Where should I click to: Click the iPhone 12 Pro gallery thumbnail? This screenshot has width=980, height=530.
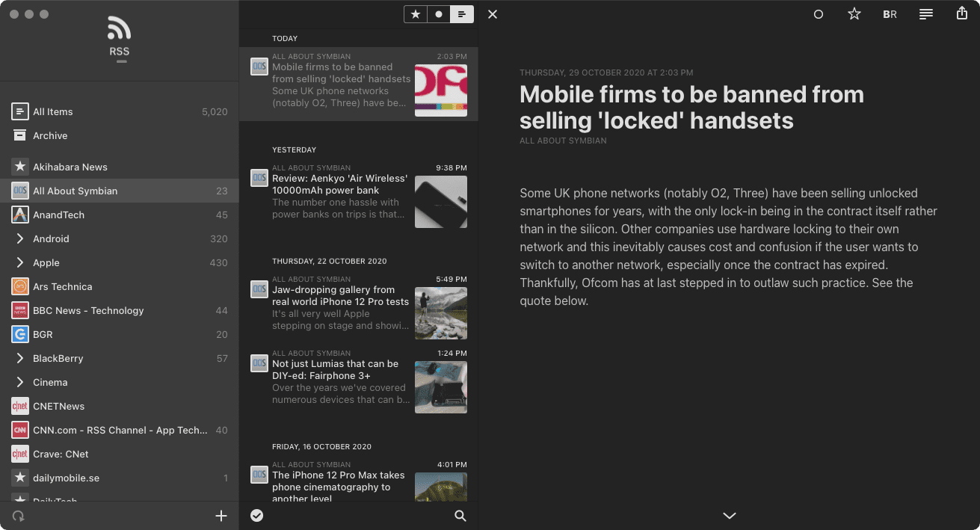[441, 313]
